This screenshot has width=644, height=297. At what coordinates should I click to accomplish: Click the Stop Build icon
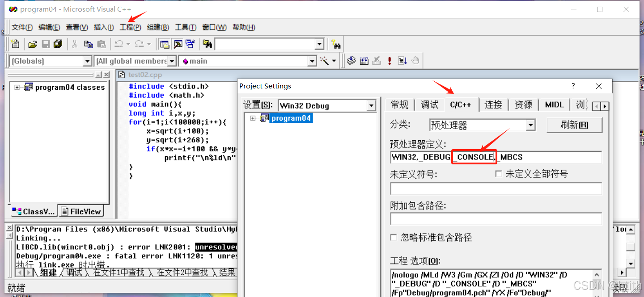377,61
